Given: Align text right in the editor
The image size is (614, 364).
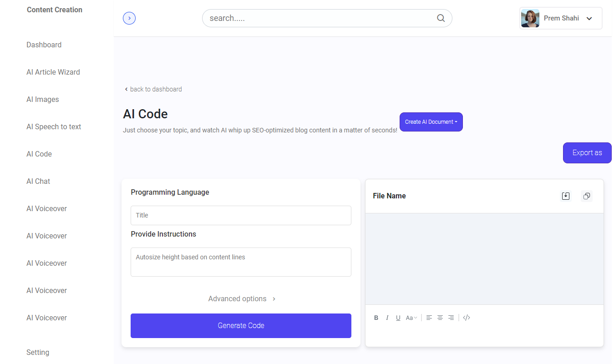Looking at the screenshot, I should click(451, 318).
